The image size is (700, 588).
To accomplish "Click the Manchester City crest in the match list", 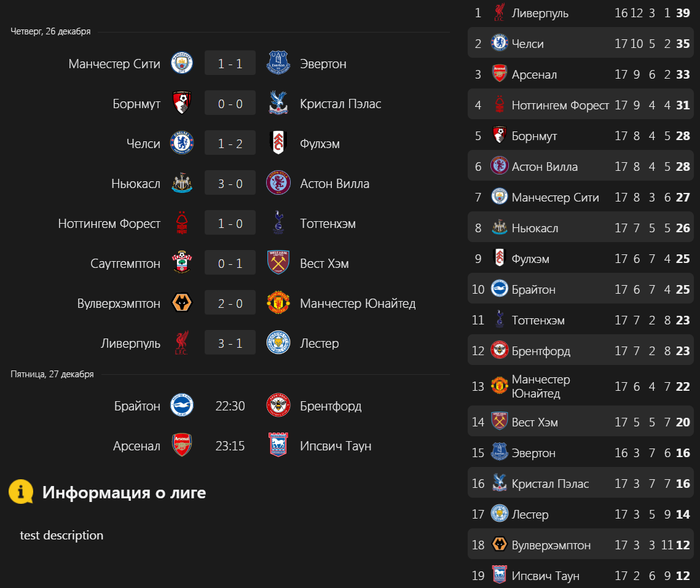I will [181, 63].
